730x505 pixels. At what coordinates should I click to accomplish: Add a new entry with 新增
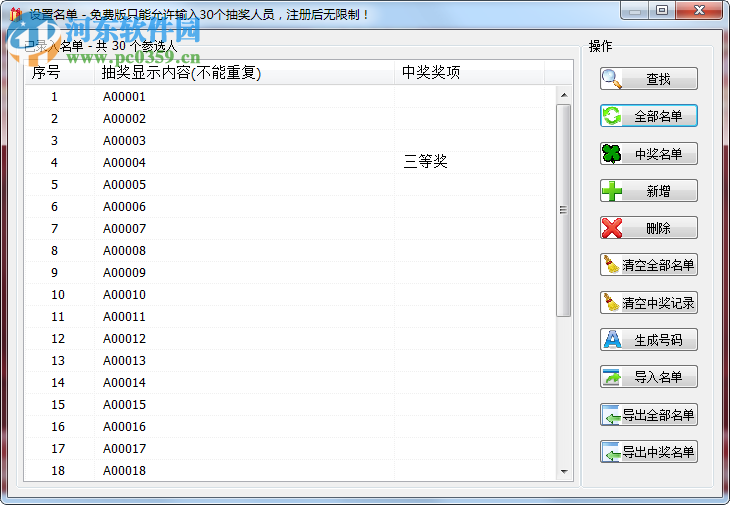point(649,191)
